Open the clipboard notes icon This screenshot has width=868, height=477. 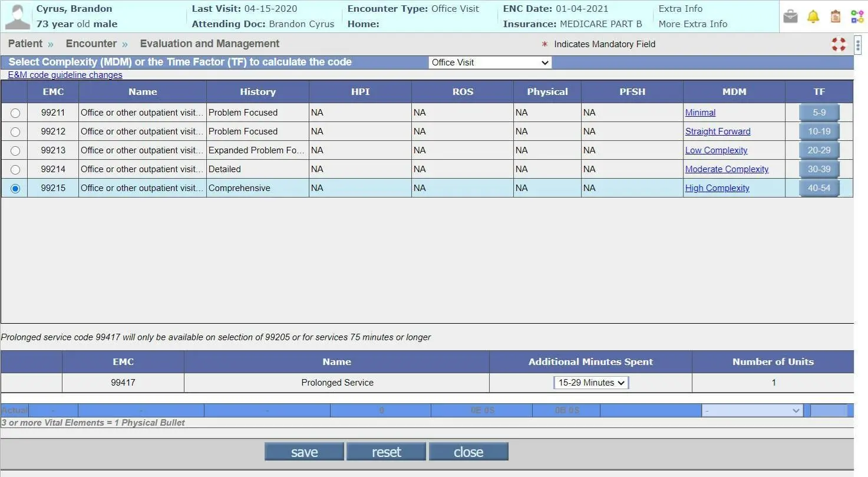[835, 16]
